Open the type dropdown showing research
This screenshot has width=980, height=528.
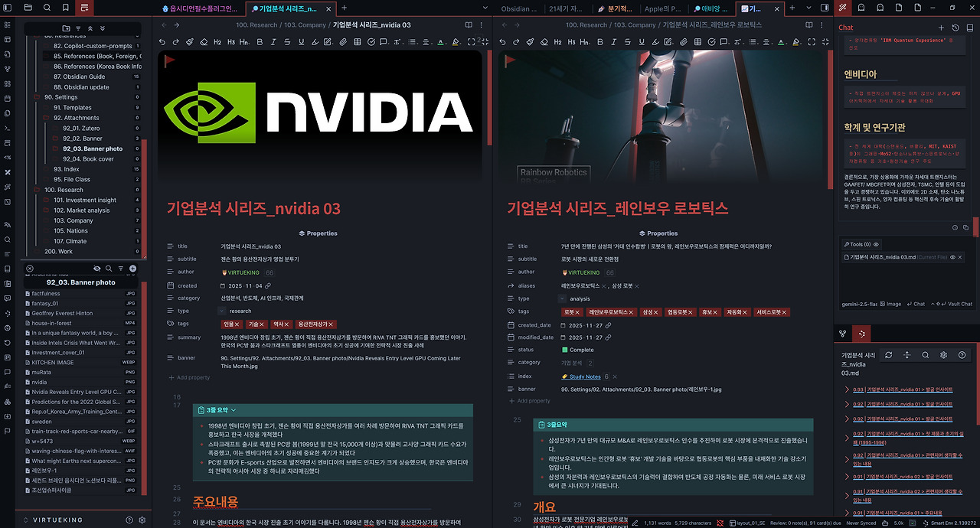[222, 311]
